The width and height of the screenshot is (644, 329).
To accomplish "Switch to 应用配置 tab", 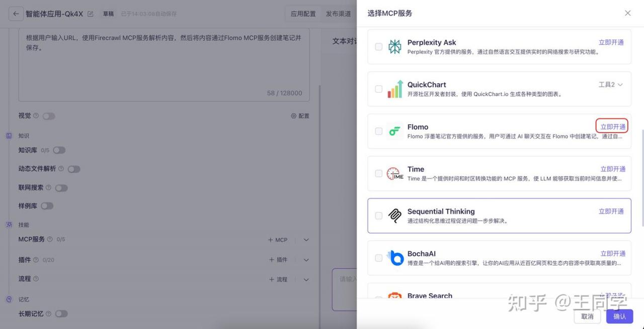I will [303, 14].
